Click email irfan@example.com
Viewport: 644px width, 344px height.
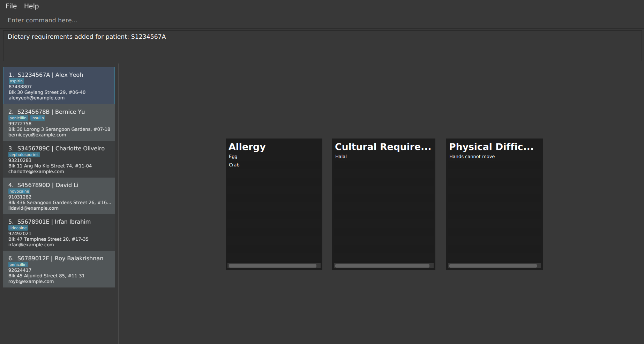pyautogui.click(x=31, y=245)
